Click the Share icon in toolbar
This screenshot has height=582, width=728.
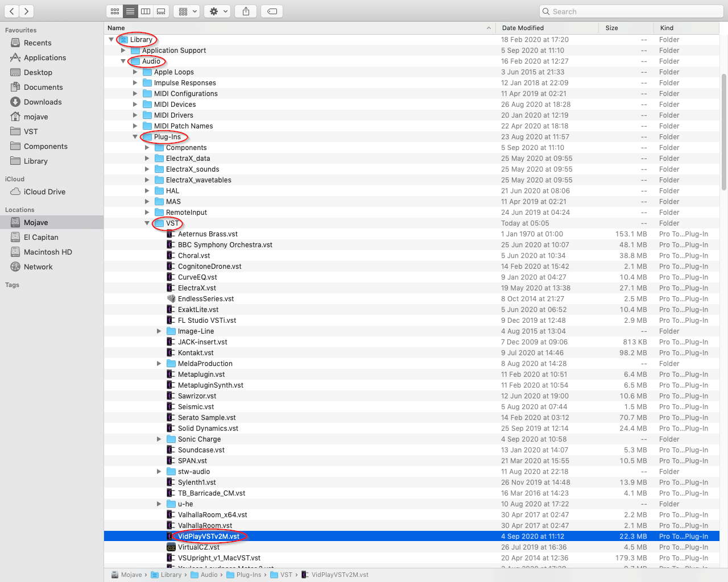pyautogui.click(x=246, y=11)
